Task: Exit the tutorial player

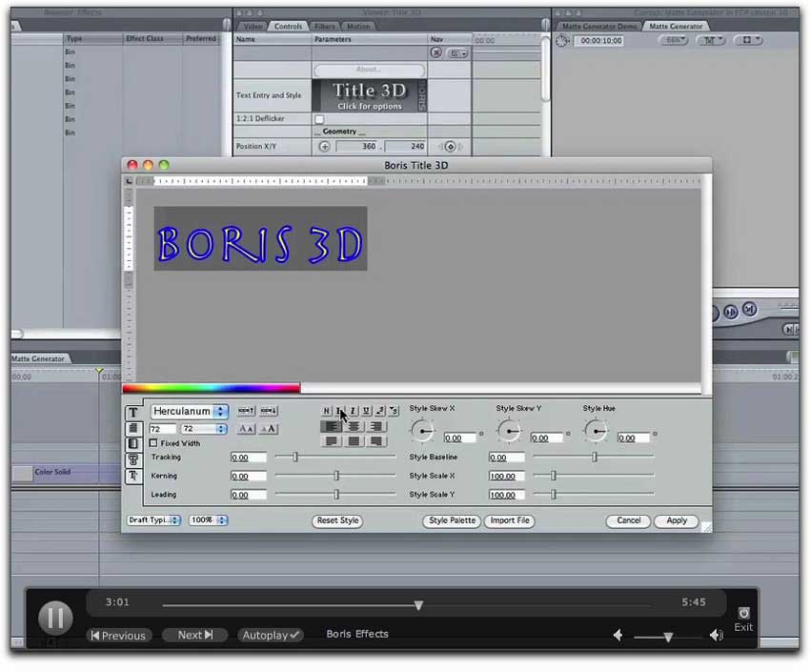Action: tap(743, 620)
